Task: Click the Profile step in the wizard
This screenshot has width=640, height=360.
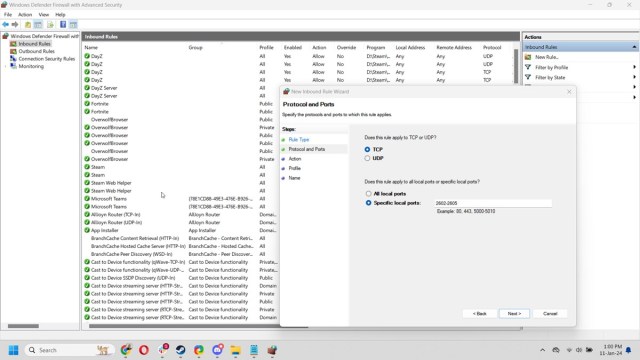Action: (x=295, y=168)
